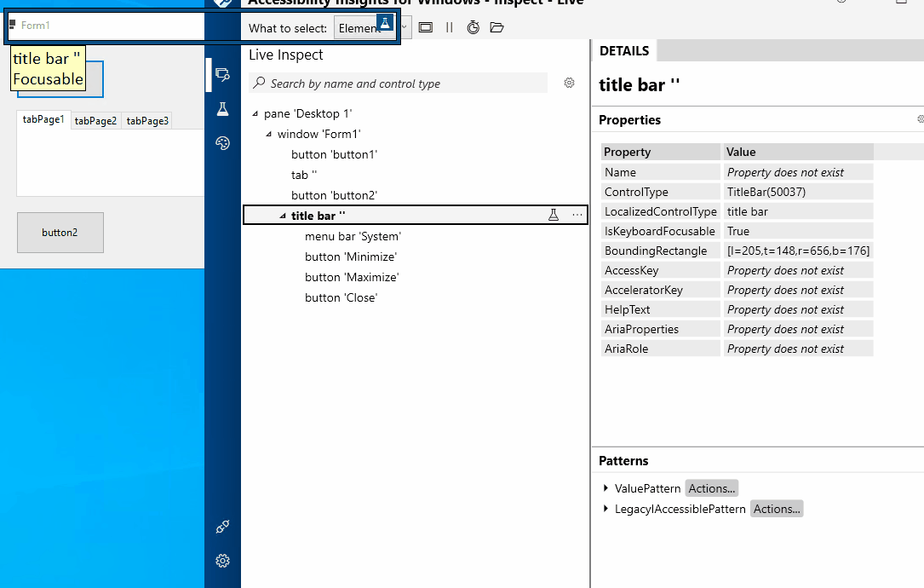Switch to the DETAILS tab

[x=624, y=50]
